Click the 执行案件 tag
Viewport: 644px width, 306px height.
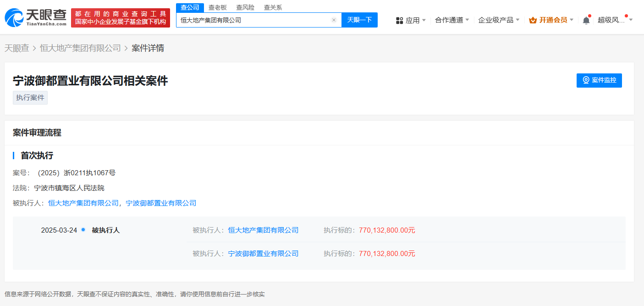click(x=30, y=98)
